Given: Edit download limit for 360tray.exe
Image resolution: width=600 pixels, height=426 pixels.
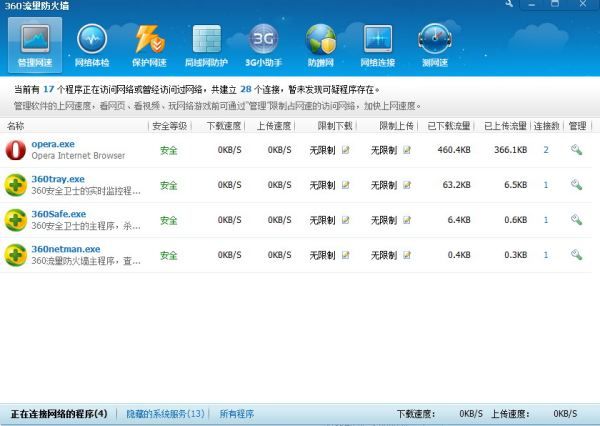Looking at the screenshot, I should pyautogui.click(x=346, y=185).
